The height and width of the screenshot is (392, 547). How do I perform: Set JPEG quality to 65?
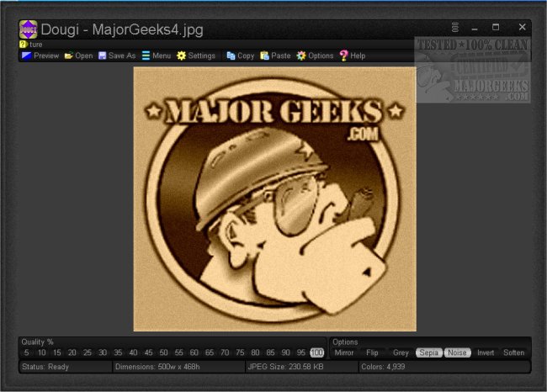(210, 352)
